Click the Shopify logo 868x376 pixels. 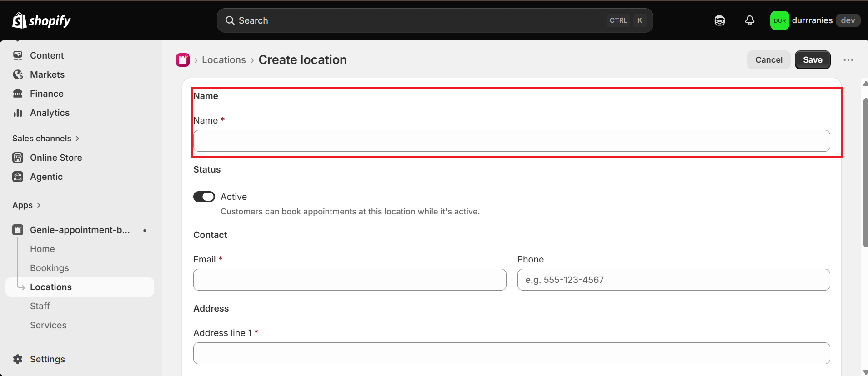pos(41,20)
